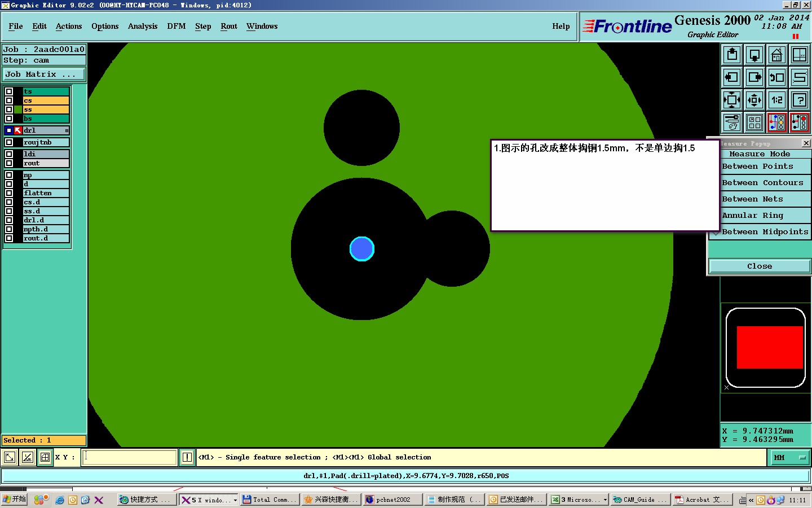812x508 pixels.
Task: Toggle display checkbox for flatten layer
Action: tap(9, 193)
